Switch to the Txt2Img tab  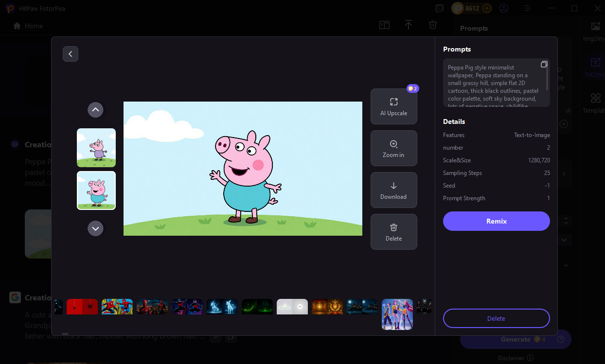[x=595, y=67]
